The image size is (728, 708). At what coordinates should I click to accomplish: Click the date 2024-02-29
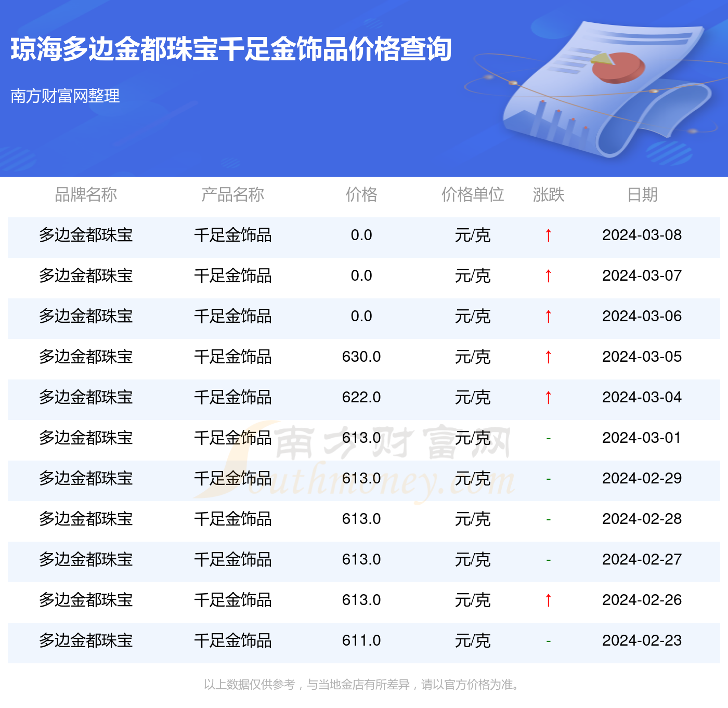642,478
